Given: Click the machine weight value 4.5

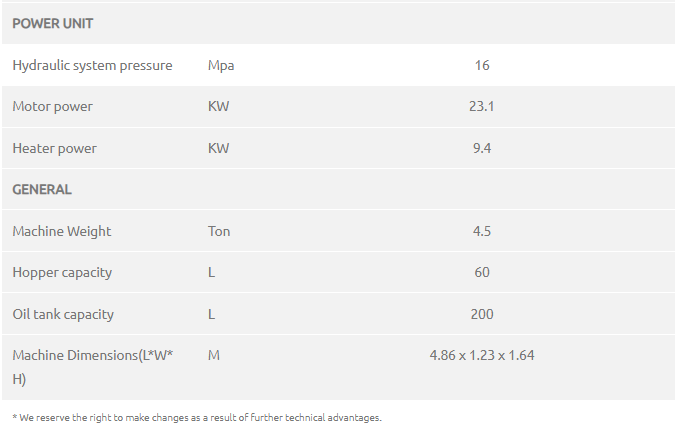Looking at the screenshot, I should click(482, 231).
